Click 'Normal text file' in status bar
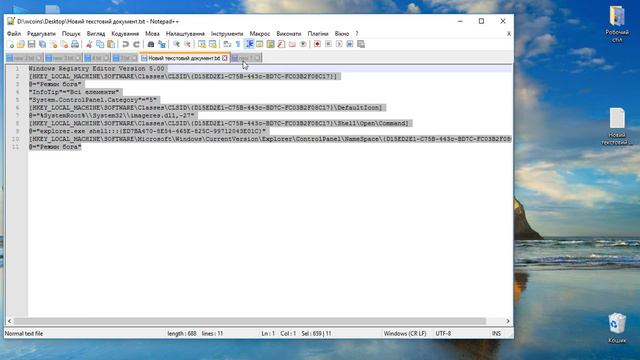 click(x=24, y=333)
